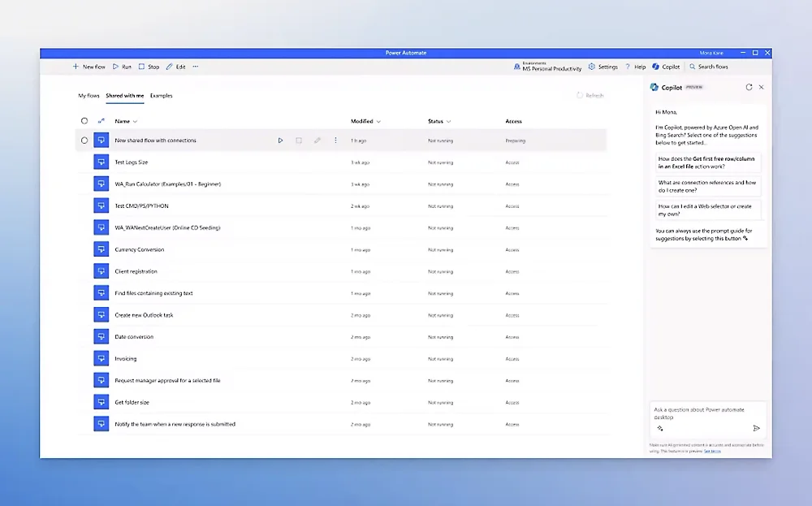Viewport: 812px width, 506px height.
Task: Click the flow icon for New shared flow
Action: tap(101, 141)
